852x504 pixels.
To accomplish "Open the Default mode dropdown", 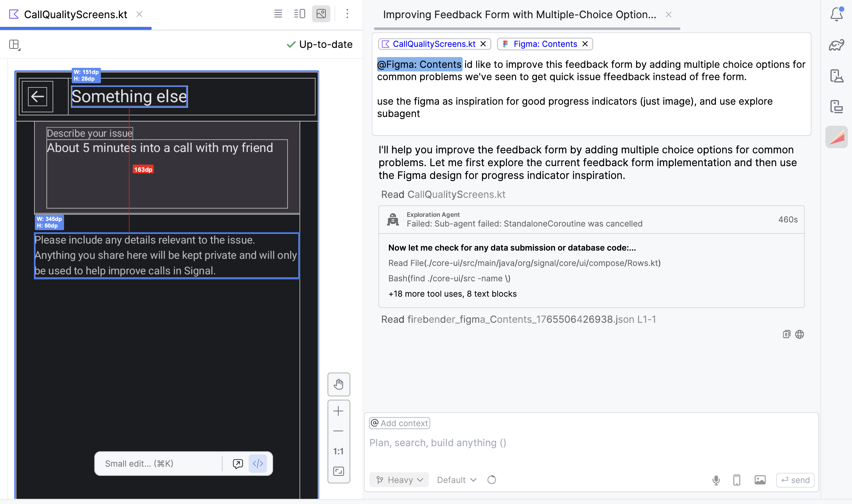I will click(x=456, y=480).
